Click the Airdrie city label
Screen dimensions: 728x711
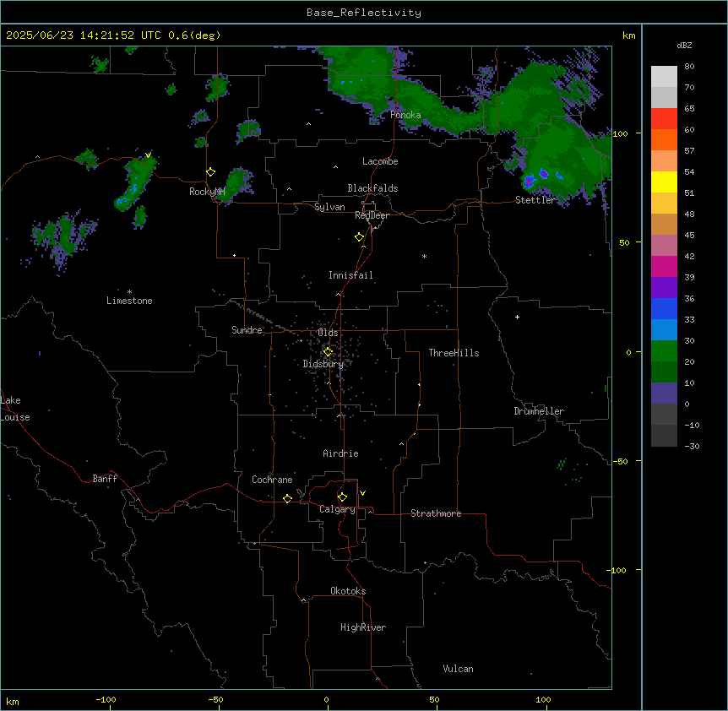tap(340, 453)
